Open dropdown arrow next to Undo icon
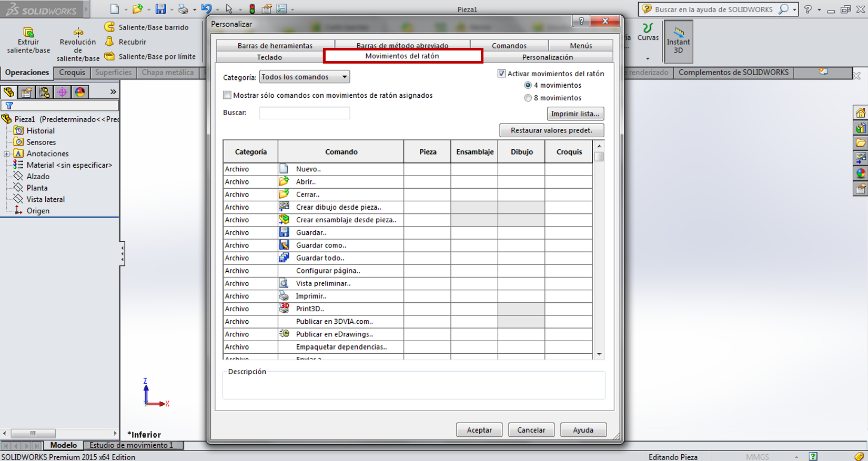The height and width of the screenshot is (461, 868). pyautogui.click(x=217, y=9)
